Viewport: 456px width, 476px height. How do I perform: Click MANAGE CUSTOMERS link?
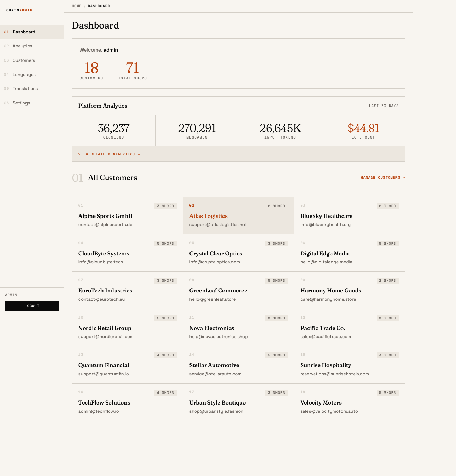point(382,177)
